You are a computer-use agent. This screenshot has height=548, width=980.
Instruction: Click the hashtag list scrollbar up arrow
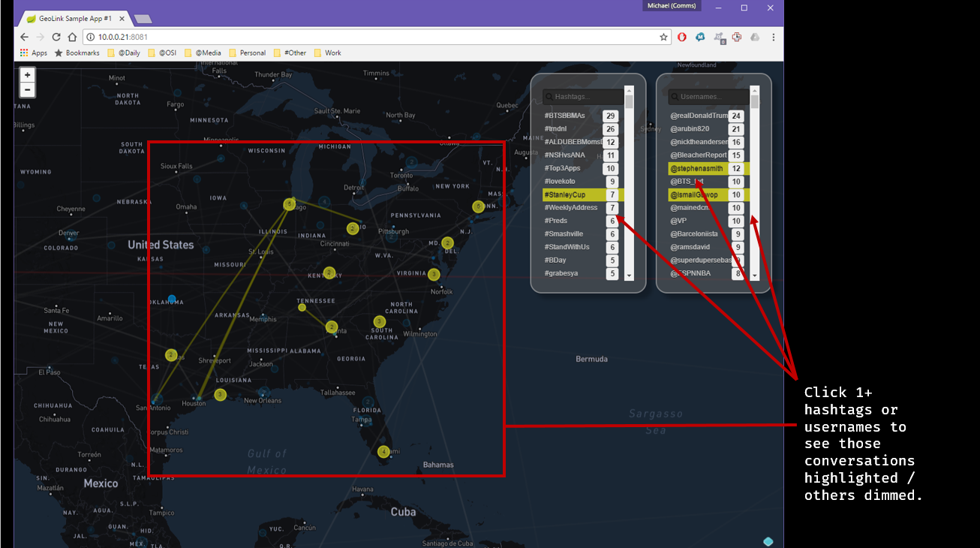tap(630, 92)
